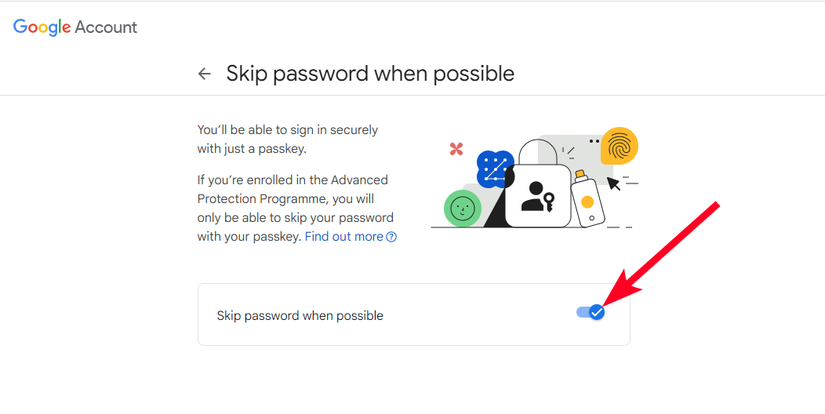
Task: Click the green smiley face icon
Action: 461,208
